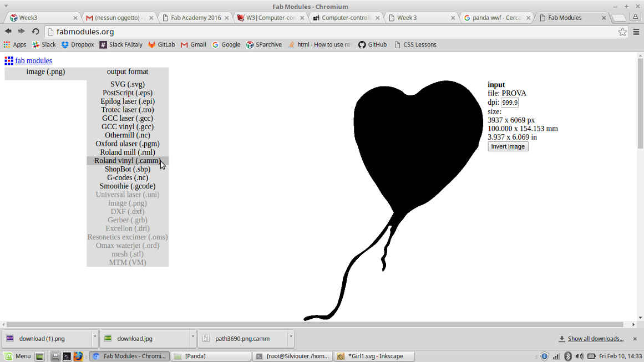This screenshot has height=362, width=644.
Task: Show desktop using the taskbar icon
Action: point(39,356)
